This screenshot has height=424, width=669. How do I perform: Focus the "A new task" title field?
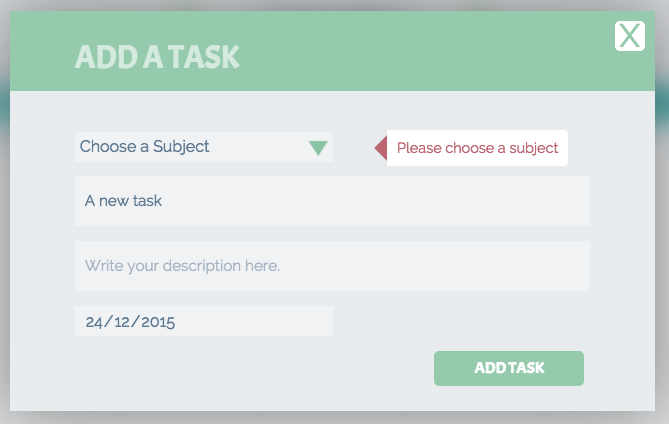332,201
